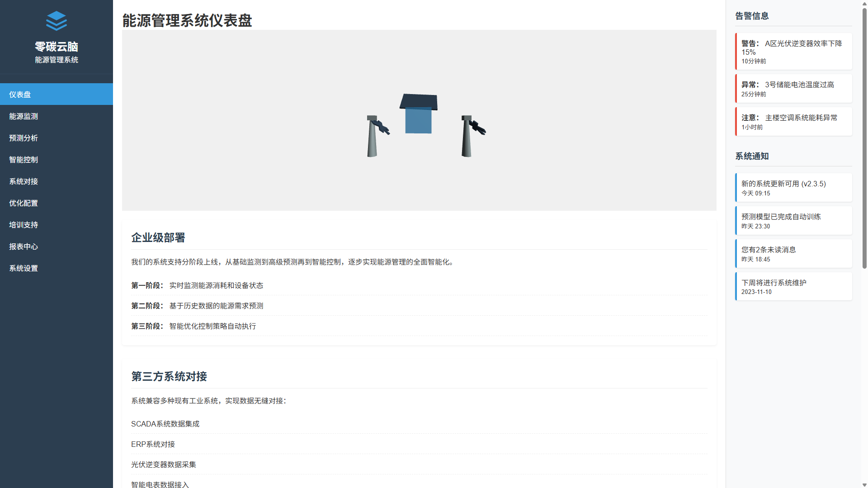Open 优化配置 menu entry

(x=57, y=203)
